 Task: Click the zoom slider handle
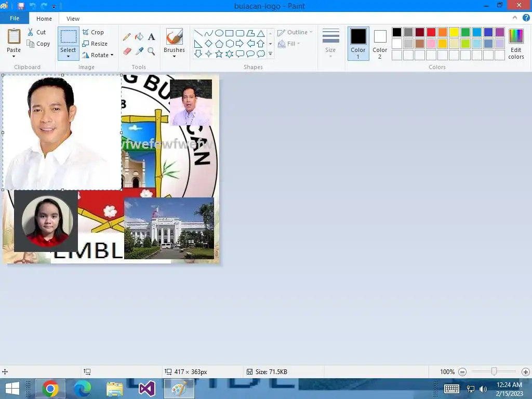click(x=494, y=371)
